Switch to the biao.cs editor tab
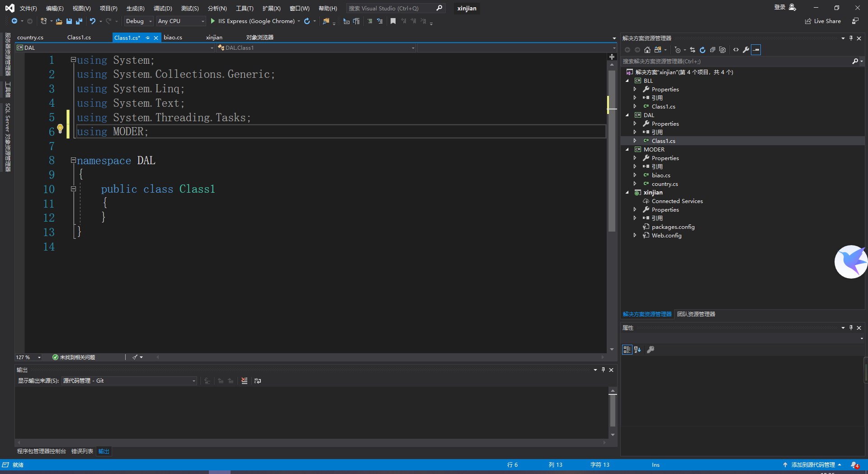Image resolution: width=868 pixels, height=474 pixels. 173,38
